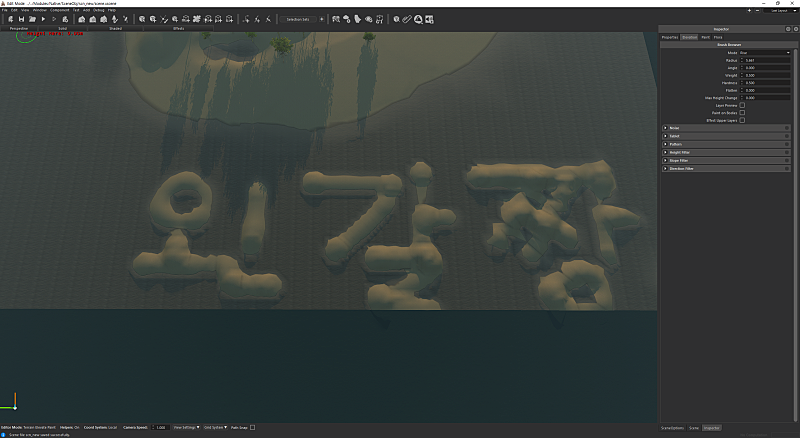Image resolution: width=800 pixels, height=438 pixels.
Task: Click the Radius value field
Action: [x=767, y=60]
